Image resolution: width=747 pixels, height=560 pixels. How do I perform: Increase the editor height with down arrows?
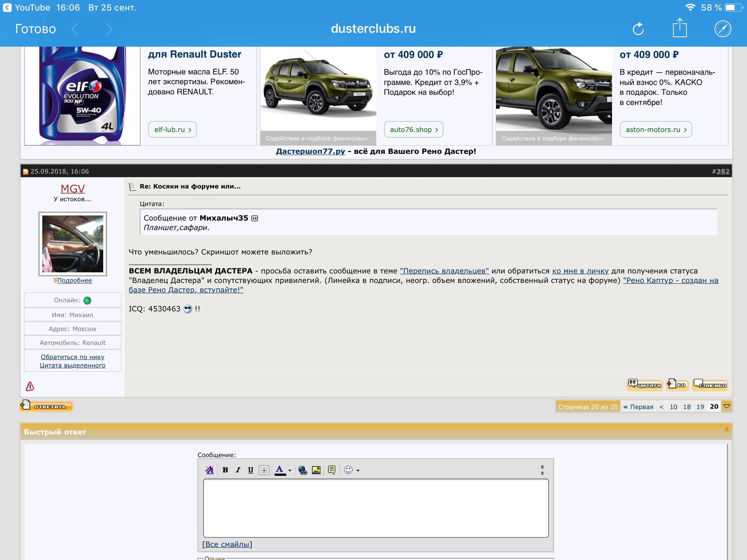(542, 473)
